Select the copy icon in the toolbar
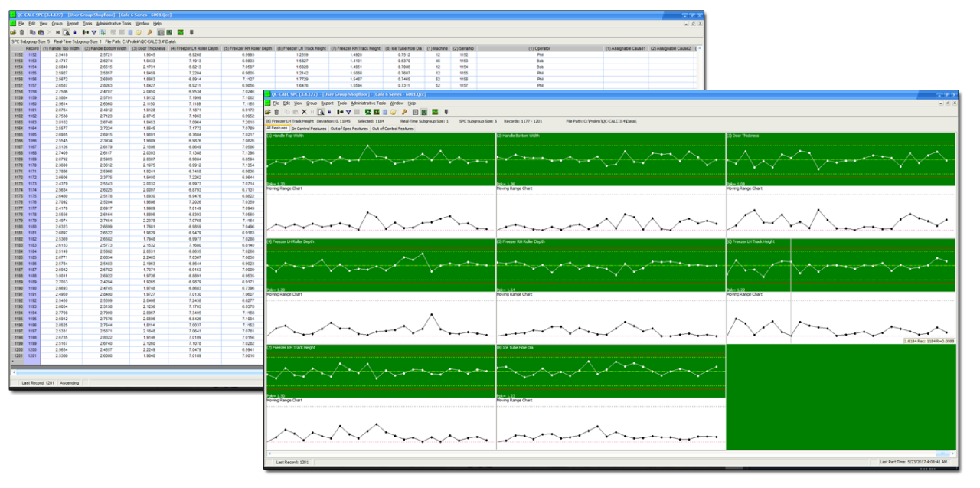This screenshot has width=980, height=488. click(33, 33)
